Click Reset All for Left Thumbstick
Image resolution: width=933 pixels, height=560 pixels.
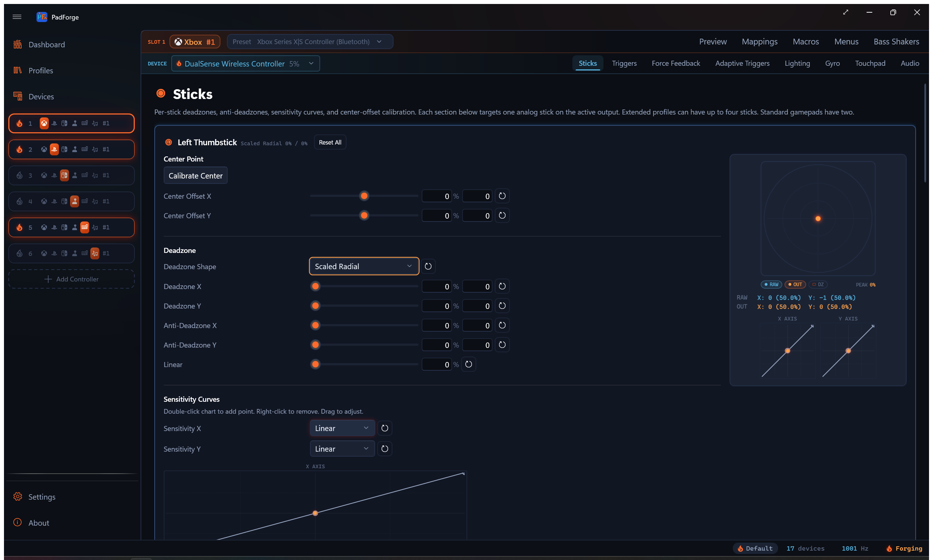tap(330, 142)
